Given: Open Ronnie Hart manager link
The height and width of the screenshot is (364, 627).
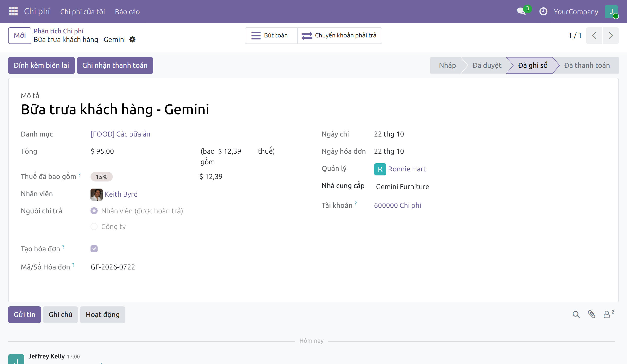Looking at the screenshot, I should pyautogui.click(x=407, y=169).
